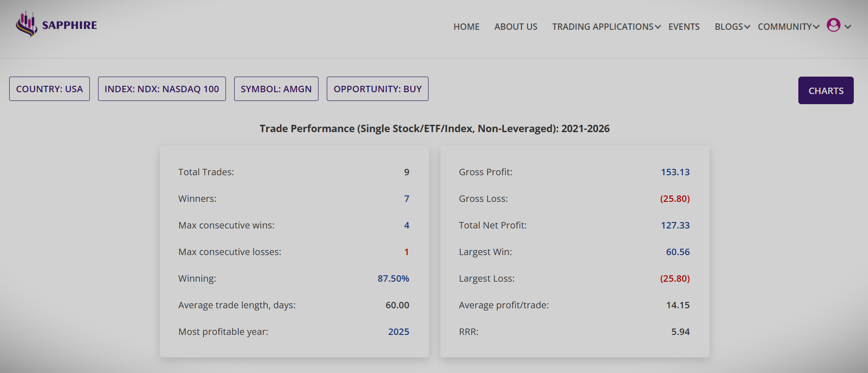This screenshot has width=868, height=373.
Task: Open the About Us page
Action: [x=516, y=27]
